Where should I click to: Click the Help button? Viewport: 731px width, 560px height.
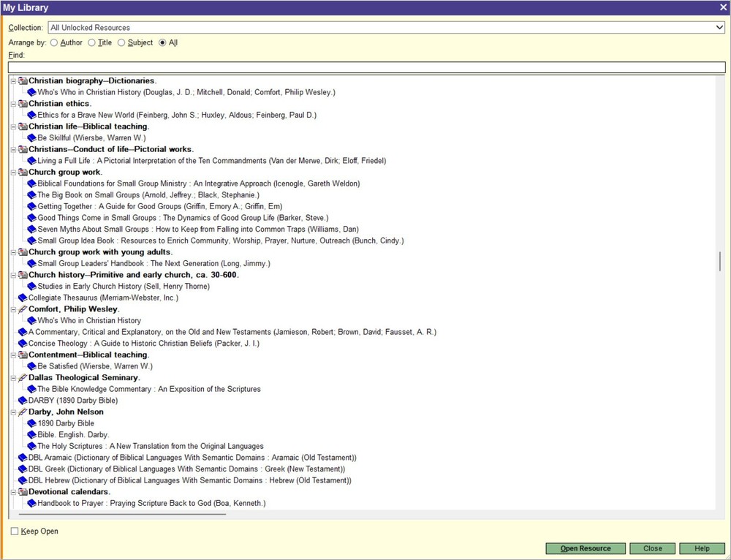pyautogui.click(x=702, y=548)
